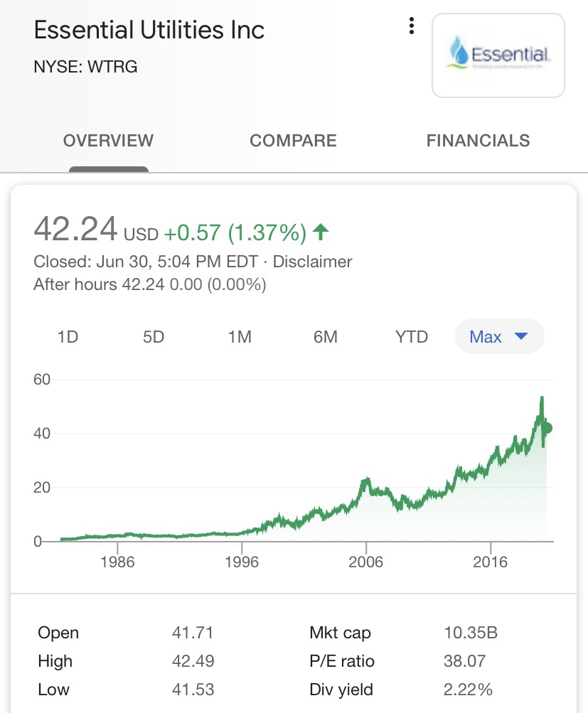Switch to the Compare tab
The width and height of the screenshot is (588, 713).
pos(293,141)
